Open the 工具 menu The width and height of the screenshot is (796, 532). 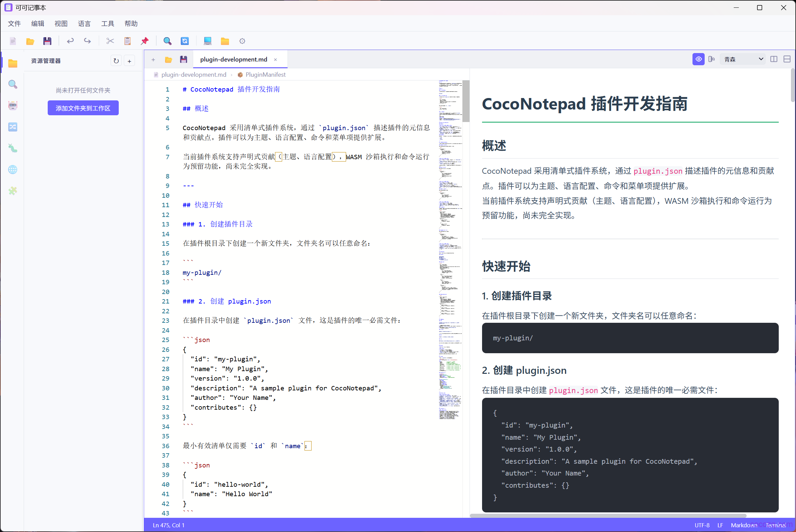pyautogui.click(x=108, y=23)
